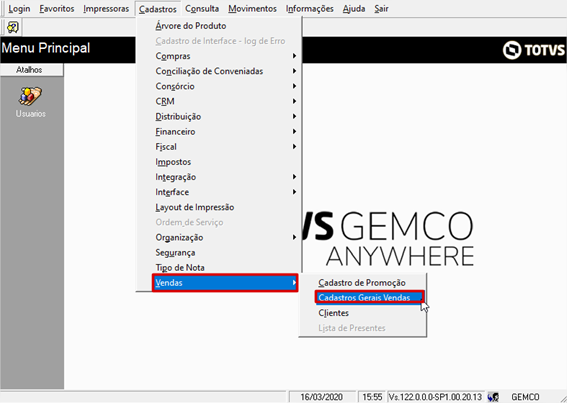The image size is (567, 403).
Task: Expand the Compras submenu
Action: point(218,56)
